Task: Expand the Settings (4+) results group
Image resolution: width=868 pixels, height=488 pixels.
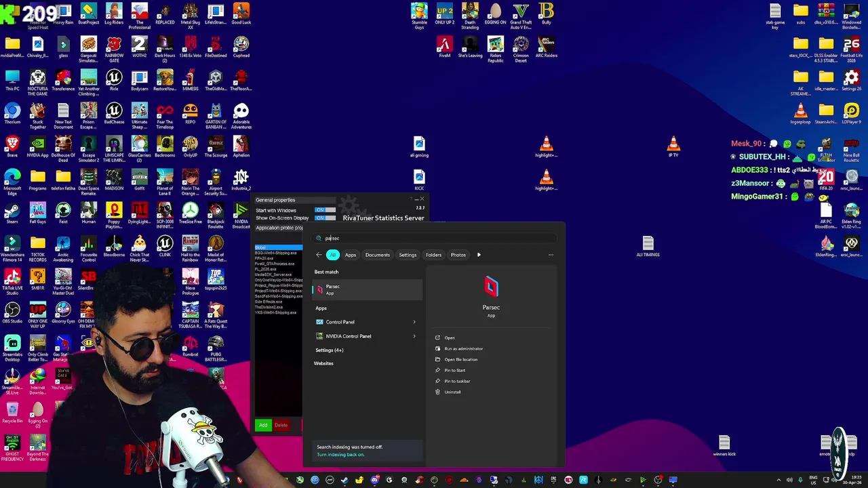Action: coord(330,350)
